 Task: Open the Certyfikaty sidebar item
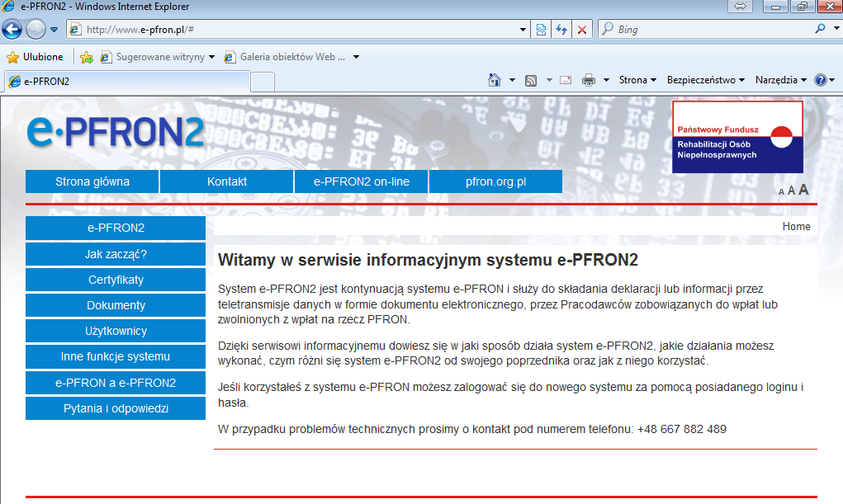click(116, 280)
